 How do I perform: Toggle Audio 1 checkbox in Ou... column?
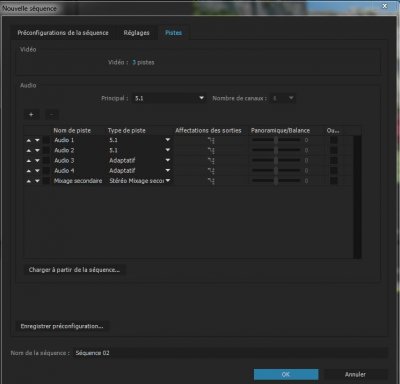click(x=334, y=140)
